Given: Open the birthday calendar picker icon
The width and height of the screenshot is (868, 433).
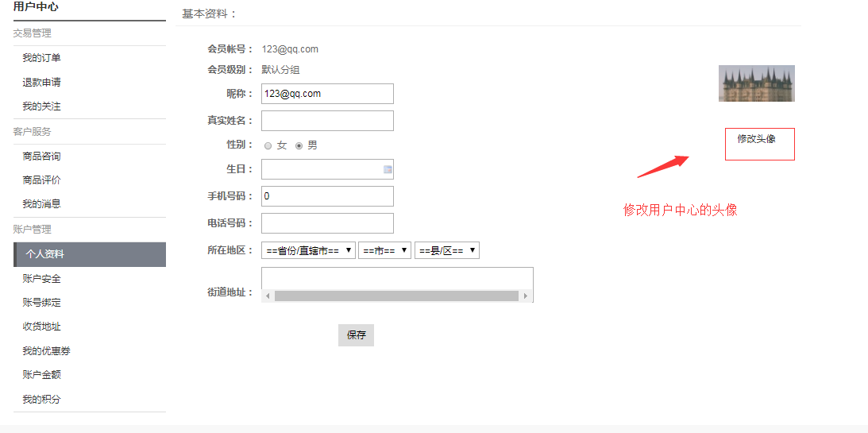Looking at the screenshot, I should pyautogui.click(x=388, y=169).
